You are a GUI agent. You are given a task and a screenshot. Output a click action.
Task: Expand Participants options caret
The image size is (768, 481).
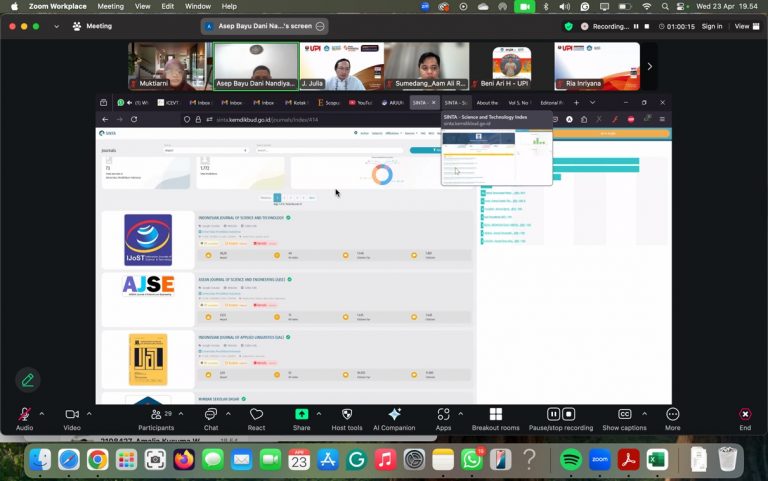[181, 414]
